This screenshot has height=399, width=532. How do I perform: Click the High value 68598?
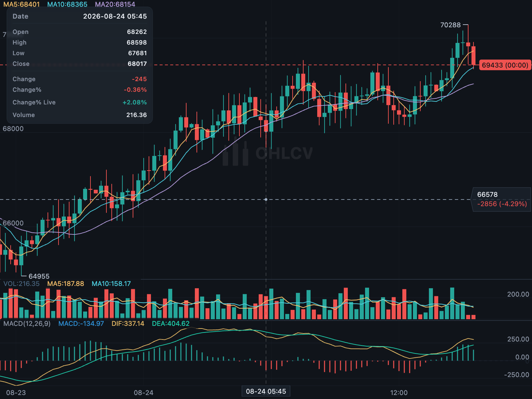(137, 43)
